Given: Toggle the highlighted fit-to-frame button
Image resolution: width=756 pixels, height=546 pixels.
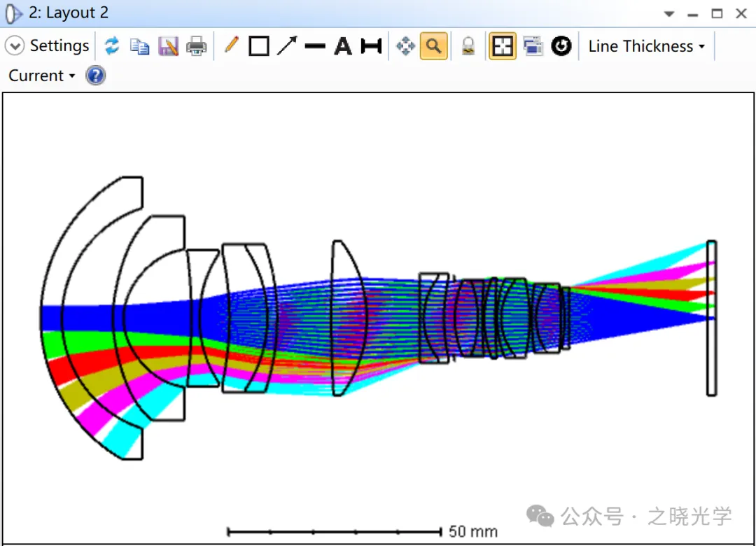Looking at the screenshot, I should 502,47.
